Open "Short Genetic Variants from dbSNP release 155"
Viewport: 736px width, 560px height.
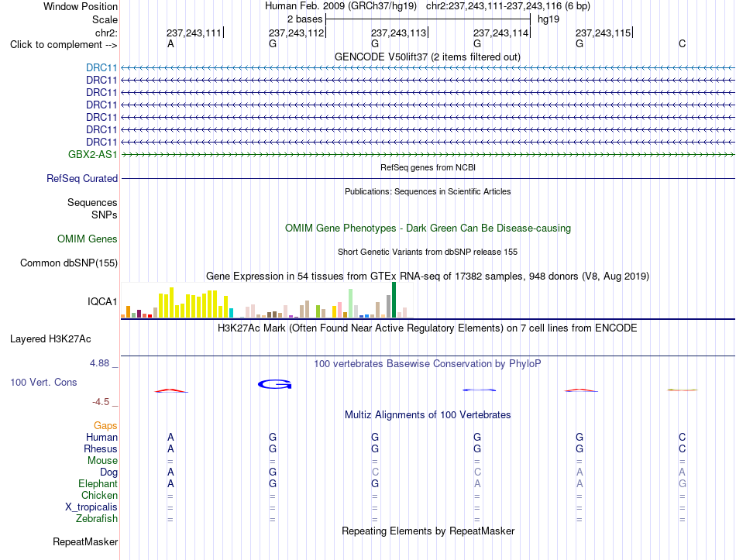point(428,252)
